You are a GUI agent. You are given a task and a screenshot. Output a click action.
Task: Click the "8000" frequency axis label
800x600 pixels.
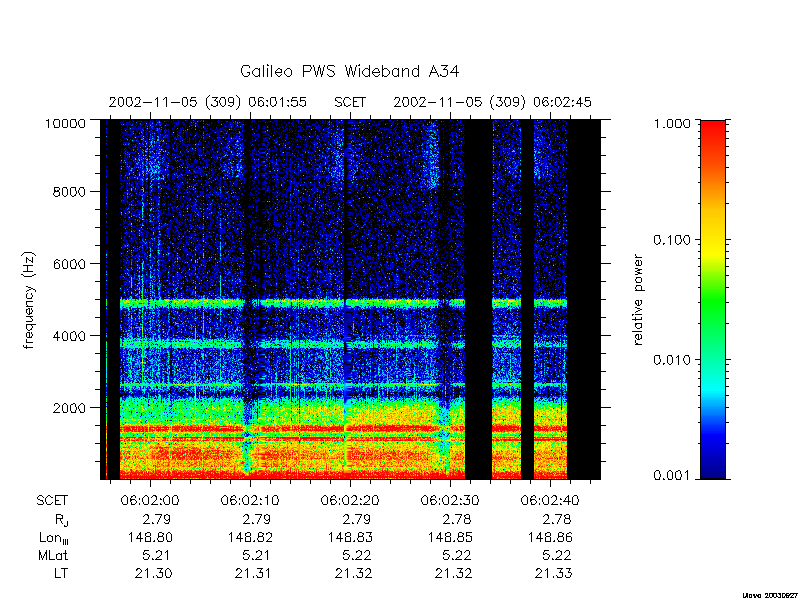point(69,192)
